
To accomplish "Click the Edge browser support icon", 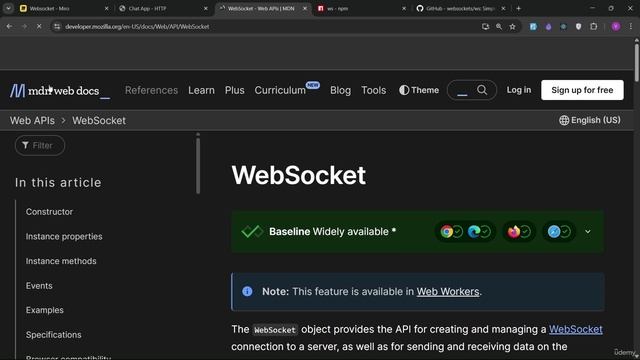I will (474, 232).
